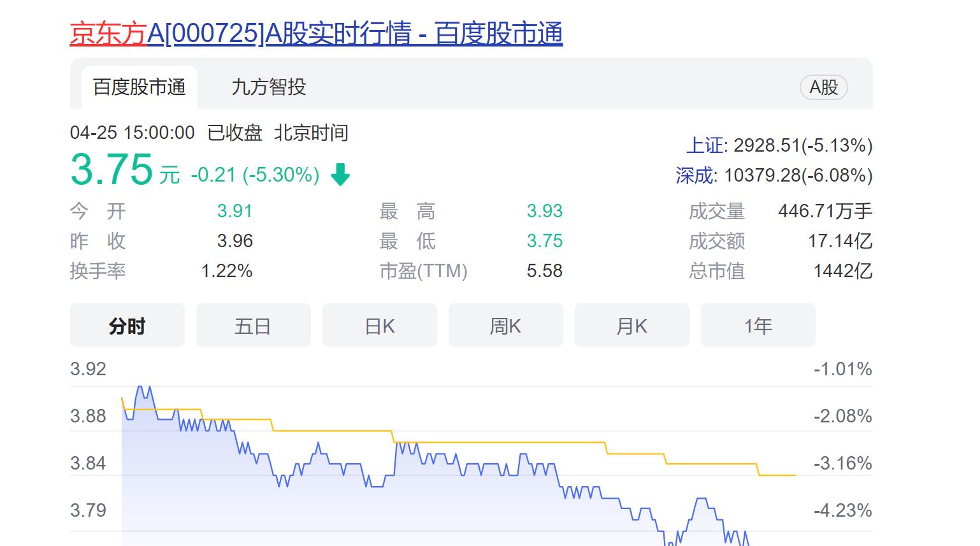
Task: Select the 周K chart tab
Action: (x=505, y=326)
